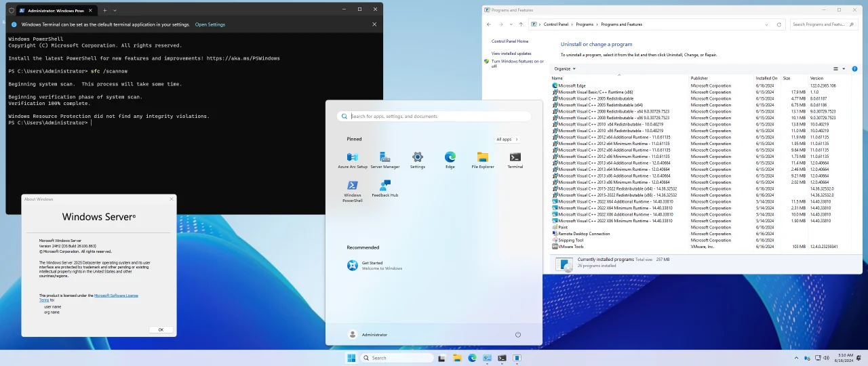Launch Server Manager from Start menu pinned apps
The height and width of the screenshot is (366, 868).
[x=384, y=160]
